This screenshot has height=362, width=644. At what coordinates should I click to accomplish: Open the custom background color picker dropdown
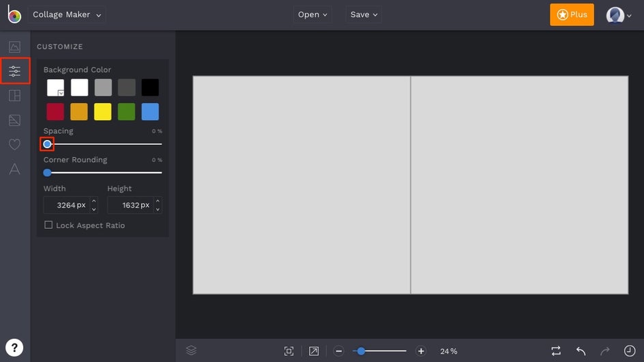(x=55, y=87)
